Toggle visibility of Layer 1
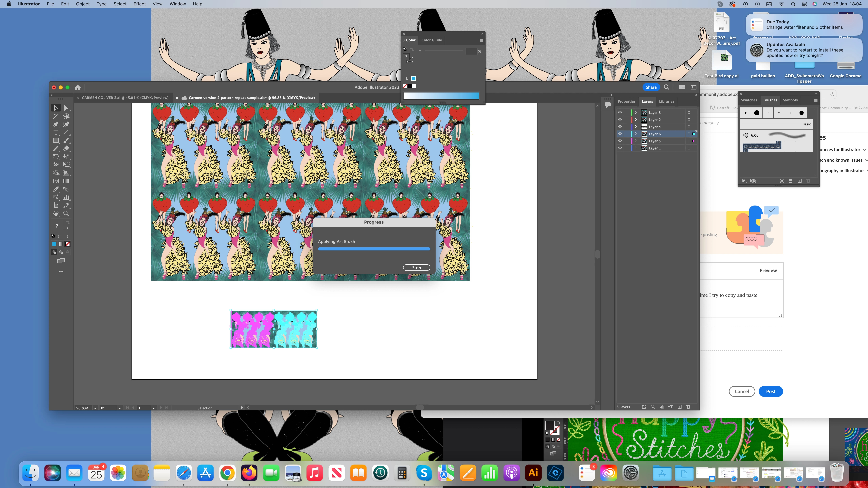 coord(620,148)
